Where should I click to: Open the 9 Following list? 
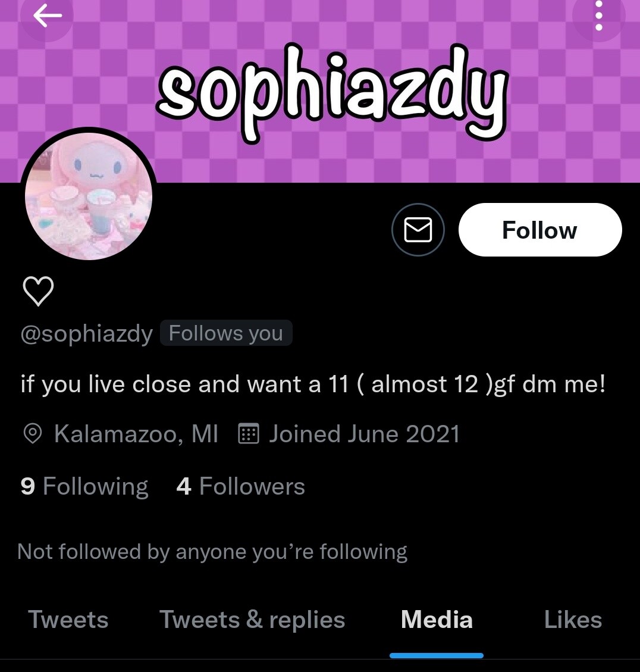pyautogui.click(x=84, y=486)
